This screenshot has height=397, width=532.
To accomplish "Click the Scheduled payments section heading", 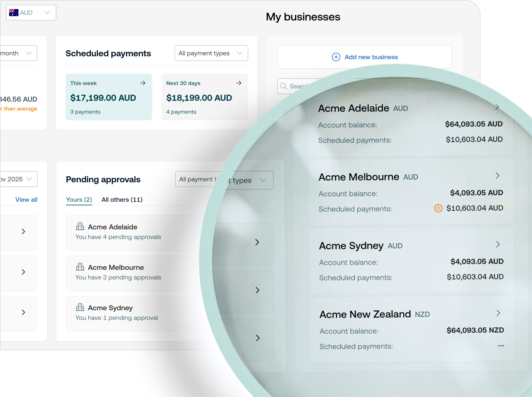I will (x=108, y=53).
